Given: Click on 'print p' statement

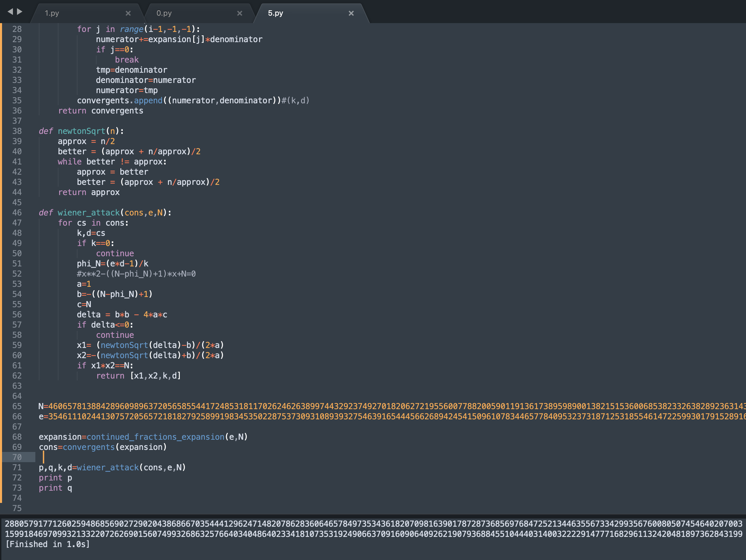Looking at the screenshot, I should coord(55,478).
